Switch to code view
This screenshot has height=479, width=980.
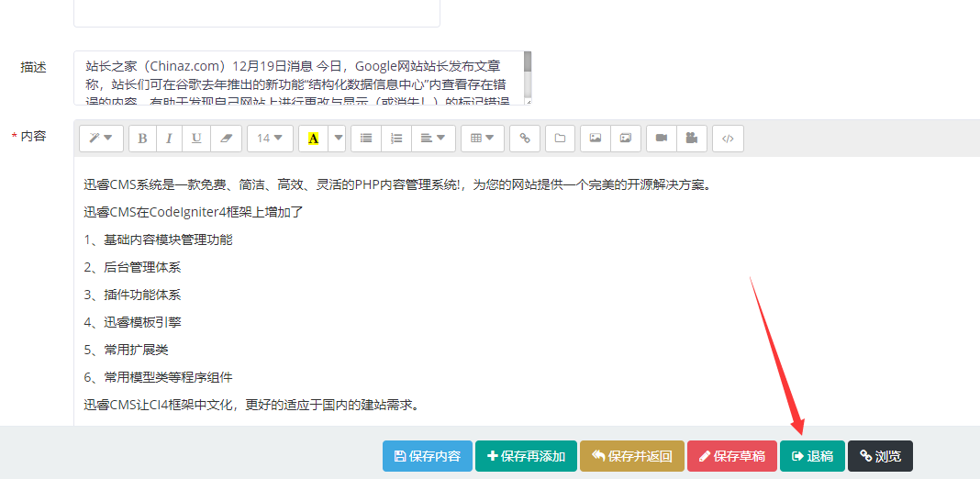[729, 139]
